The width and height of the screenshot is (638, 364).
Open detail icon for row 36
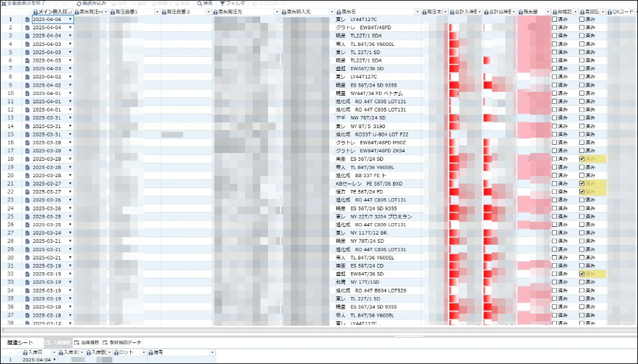tap(27, 307)
